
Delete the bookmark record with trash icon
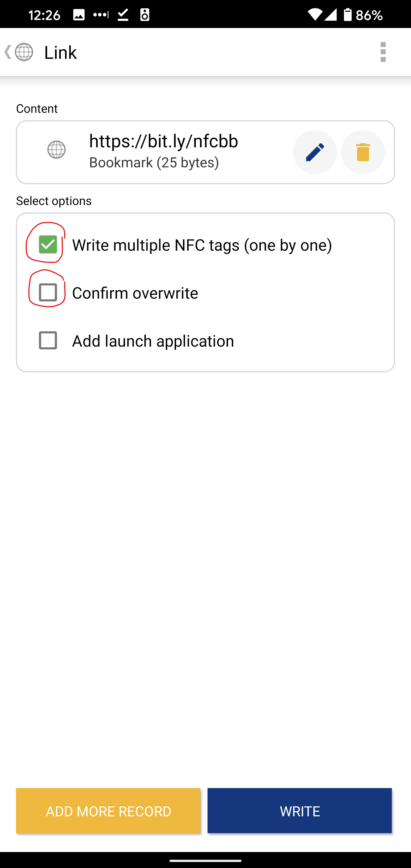(363, 152)
